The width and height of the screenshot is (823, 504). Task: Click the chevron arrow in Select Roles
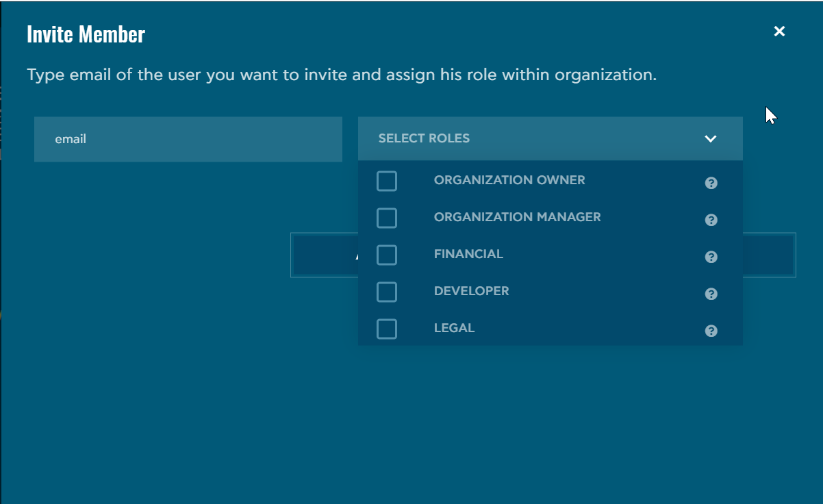tap(710, 139)
